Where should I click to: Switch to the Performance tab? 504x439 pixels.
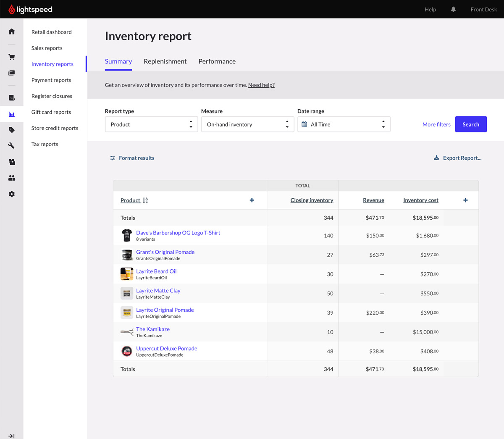217,61
